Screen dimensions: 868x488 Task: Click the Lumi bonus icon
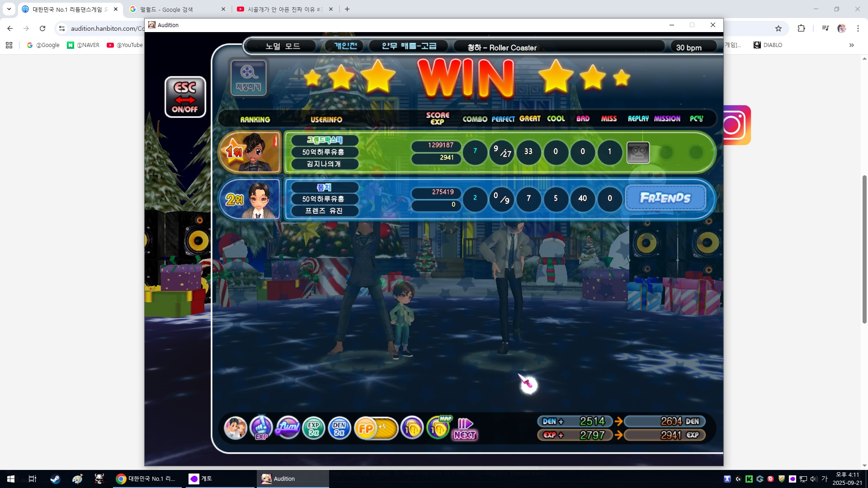point(288,427)
